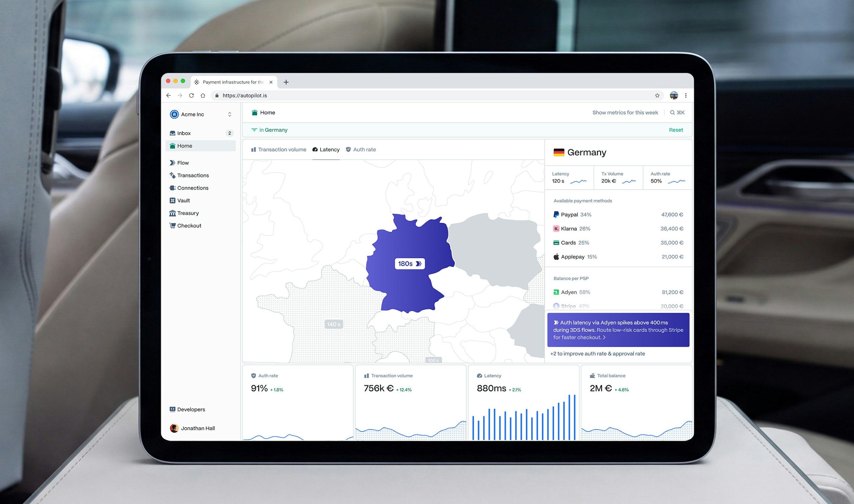Bookmark the page with the star icon
The height and width of the screenshot is (504, 854).
(x=657, y=95)
